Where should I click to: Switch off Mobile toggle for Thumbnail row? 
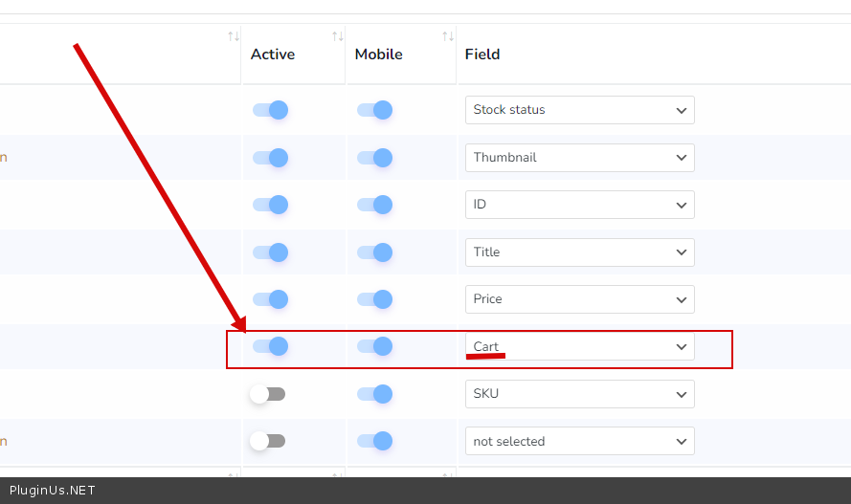pos(374,157)
